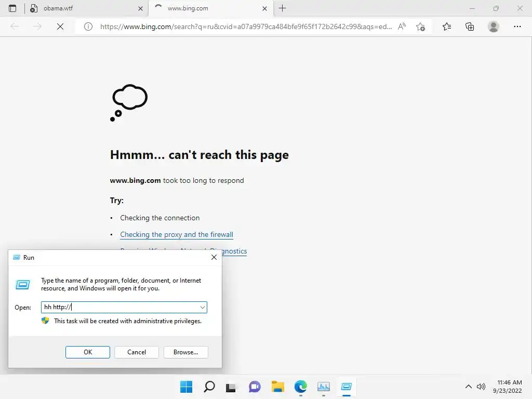
Task: Click the bing.com address bar URL
Action: (246, 26)
